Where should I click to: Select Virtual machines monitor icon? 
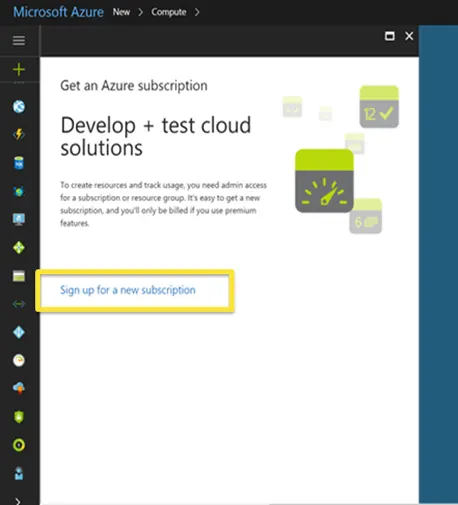coord(19,219)
